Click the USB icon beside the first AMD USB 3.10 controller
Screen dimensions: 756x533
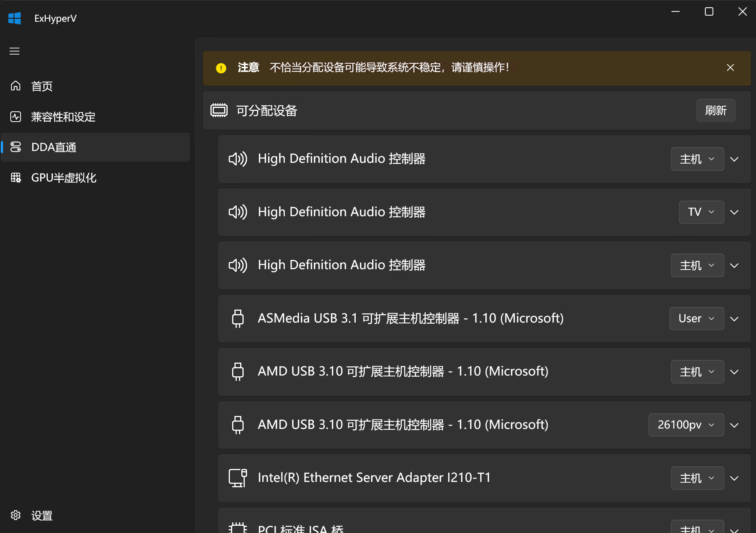point(238,371)
